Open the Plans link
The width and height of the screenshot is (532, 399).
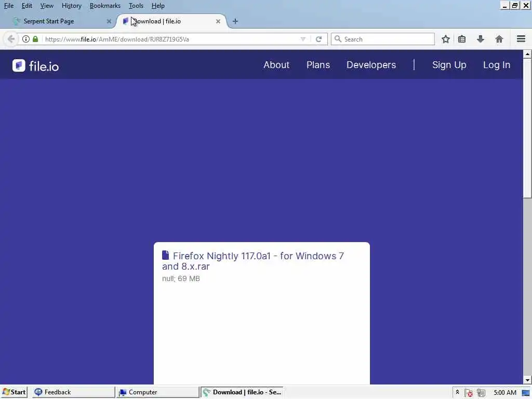coord(318,65)
